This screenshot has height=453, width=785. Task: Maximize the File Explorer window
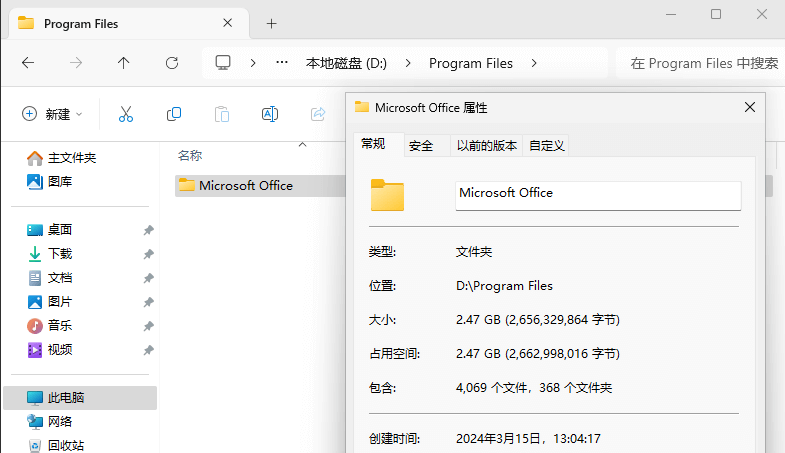716,14
